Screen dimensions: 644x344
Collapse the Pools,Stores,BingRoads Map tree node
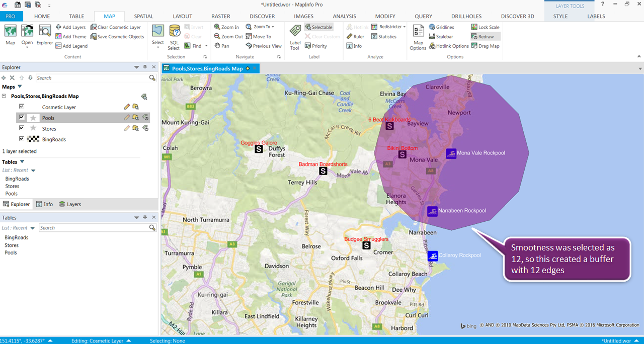pyautogui.click(x=4, y=96)
